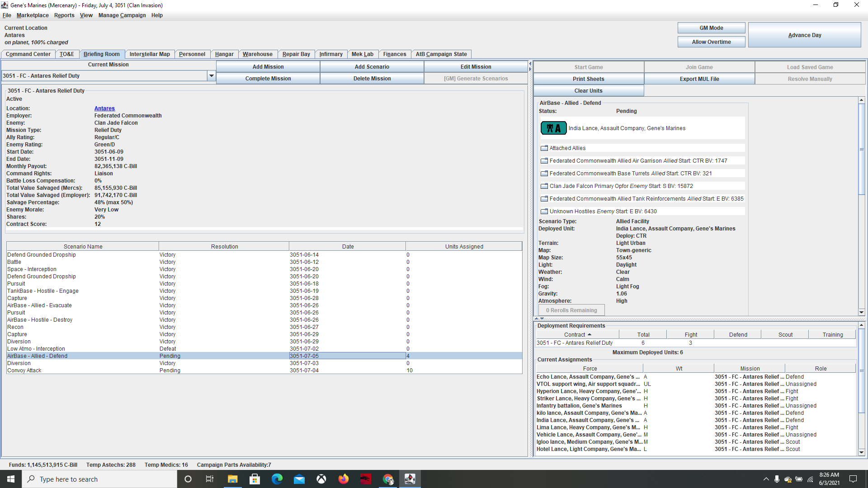Open the Reports menu
Image resolution: width=868 pixels, height=488 pixels.
click(x=64, y=15)
